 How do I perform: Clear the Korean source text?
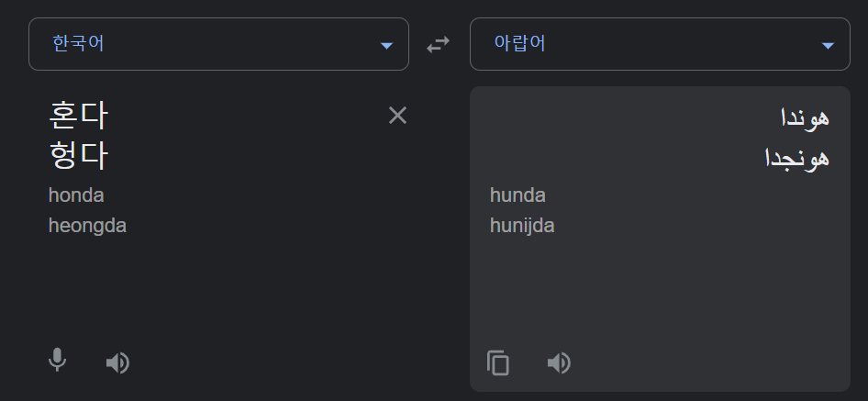coord(397,116)
